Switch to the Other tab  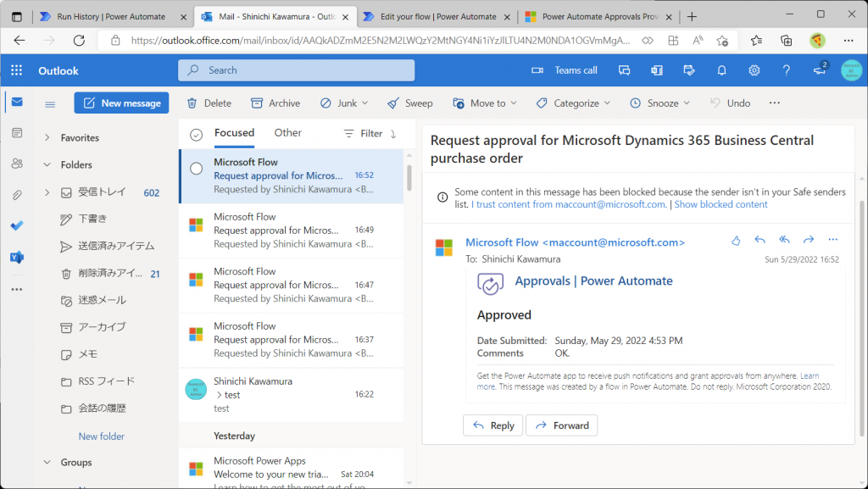[x=288, y=133]
